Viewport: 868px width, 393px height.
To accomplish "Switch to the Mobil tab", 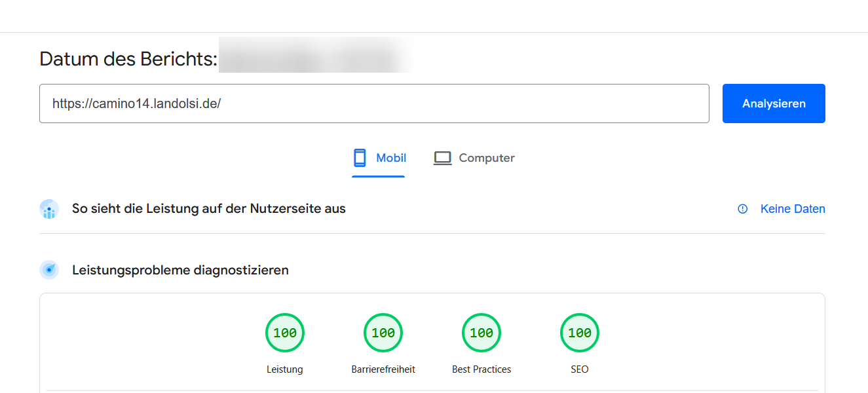I will [x=391, y=157].
